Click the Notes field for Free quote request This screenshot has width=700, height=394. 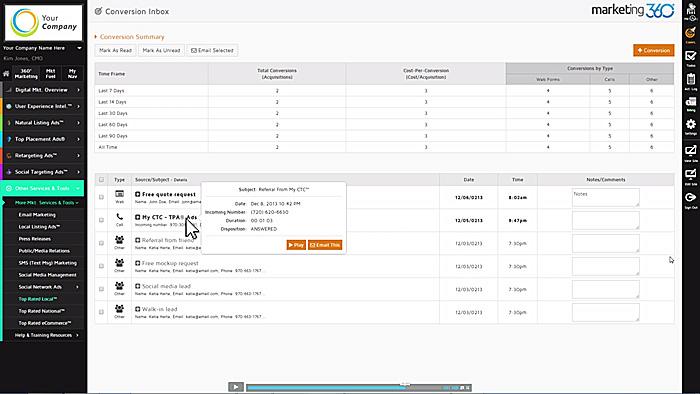[605, 197]
